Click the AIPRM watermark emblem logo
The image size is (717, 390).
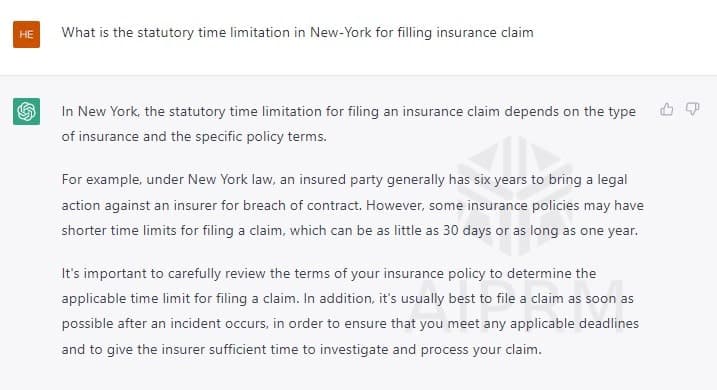tap(516, 196)
